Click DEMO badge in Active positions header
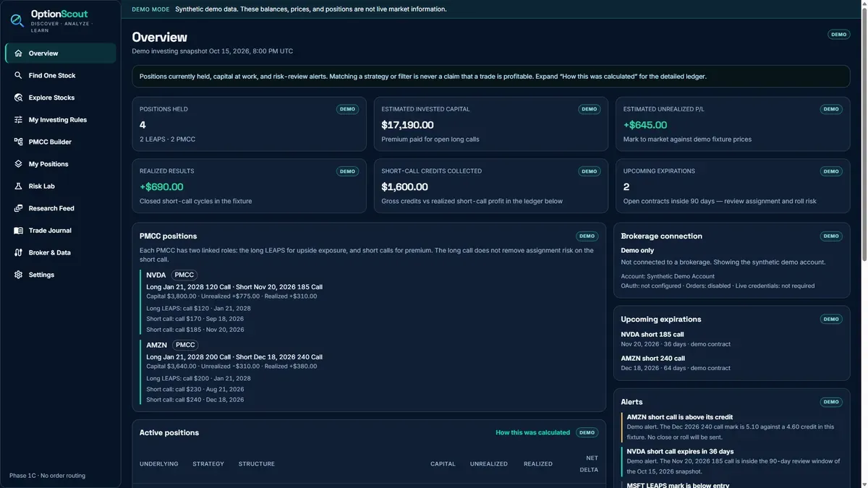Viewport: 868px width, 488px height. point(587,432)
